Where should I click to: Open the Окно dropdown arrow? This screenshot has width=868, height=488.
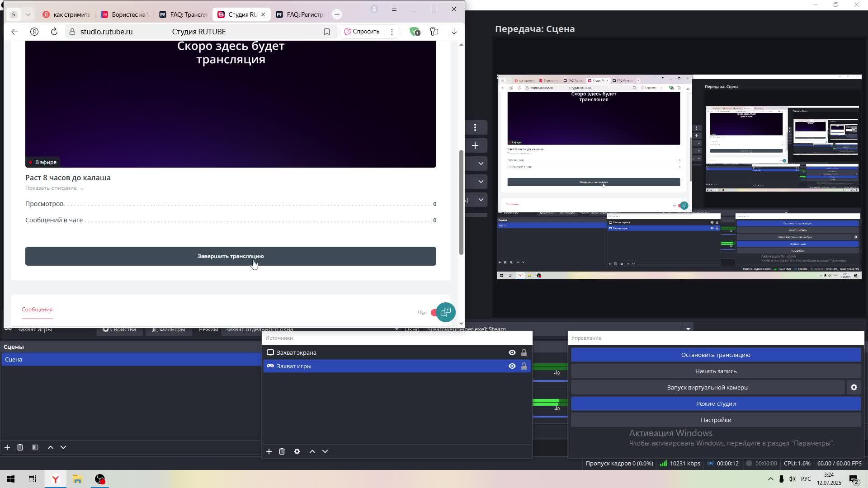tap(688, 328)
